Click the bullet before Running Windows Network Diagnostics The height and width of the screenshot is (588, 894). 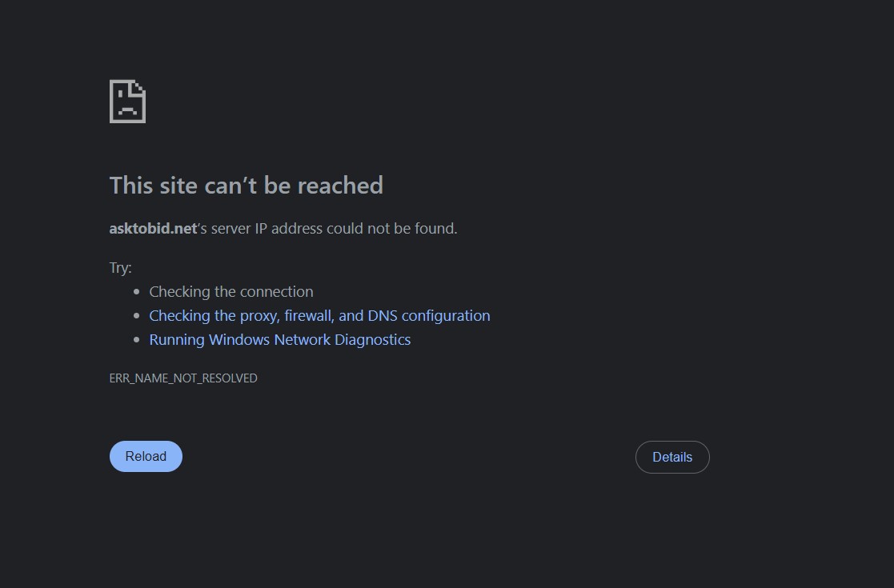click(138, 339)
